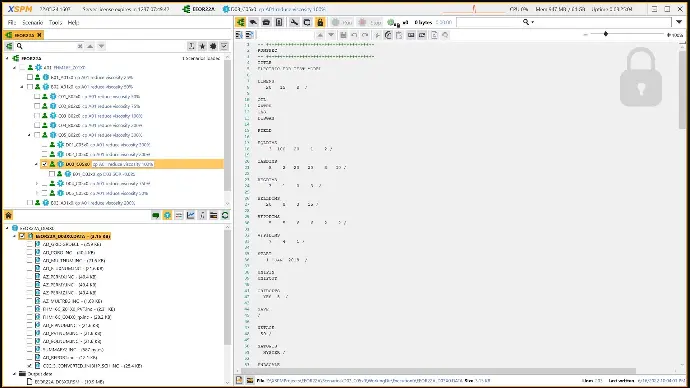690x388 pixels.
Task: Click the wrench tool icon in editor toolbar
Action: tap(294, 22)
